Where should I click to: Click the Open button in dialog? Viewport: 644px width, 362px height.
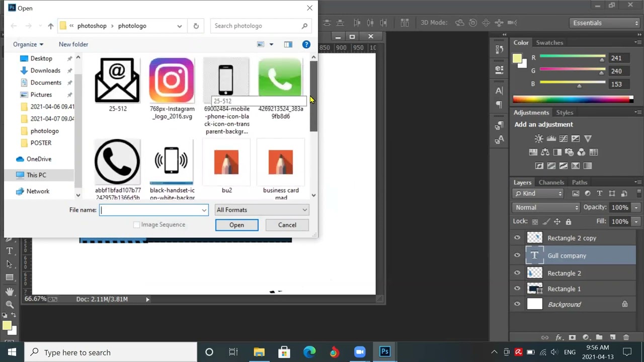pyautogui.click(x=236, y=225)
